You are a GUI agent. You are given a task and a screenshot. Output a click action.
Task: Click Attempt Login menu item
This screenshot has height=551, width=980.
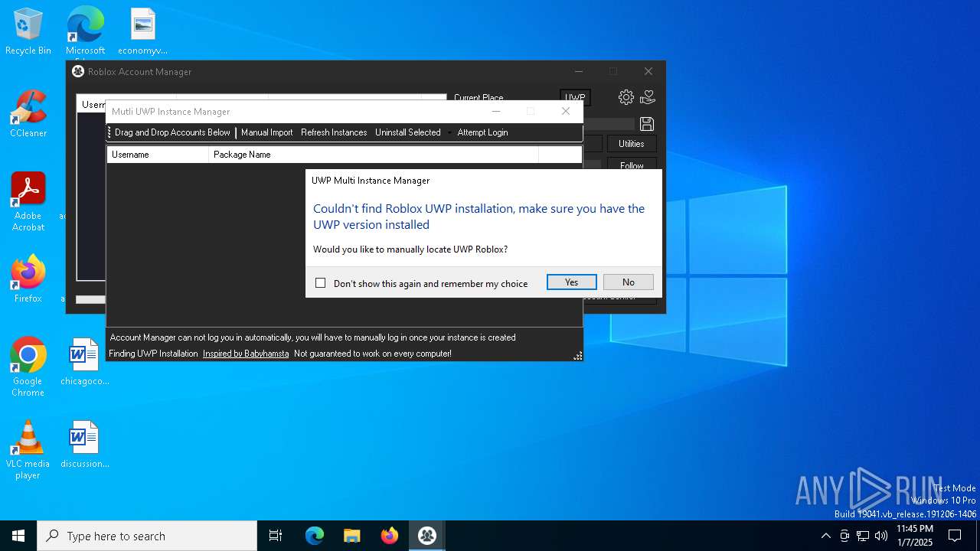[x=482, y=132]
